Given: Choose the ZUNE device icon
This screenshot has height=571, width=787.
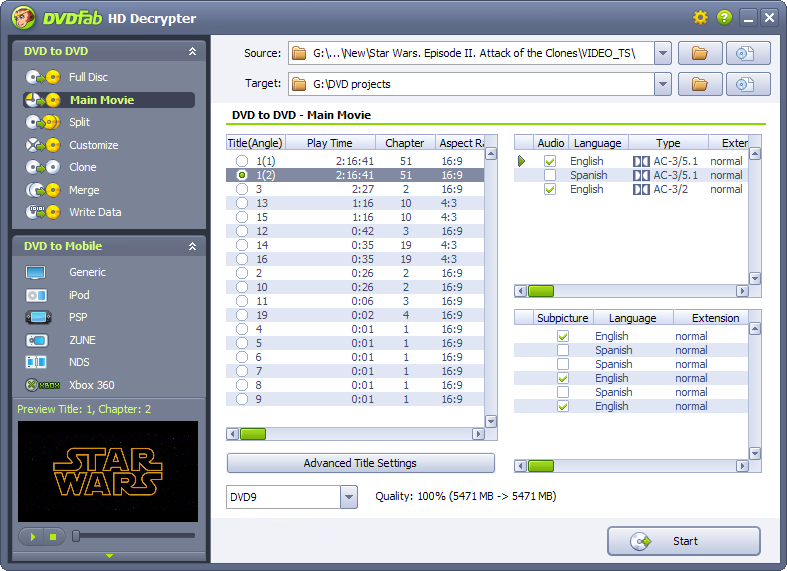Looking at the screenshot, I should pos(37,340).
